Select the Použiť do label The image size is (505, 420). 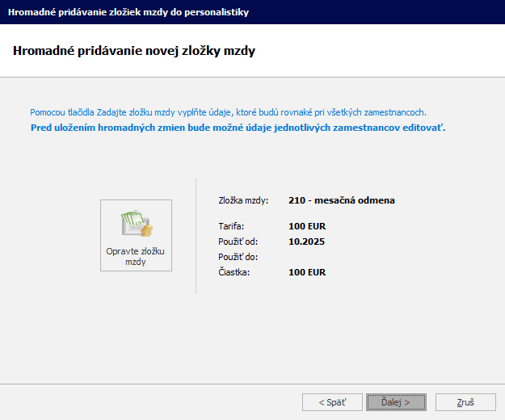(x=237, y=257)
